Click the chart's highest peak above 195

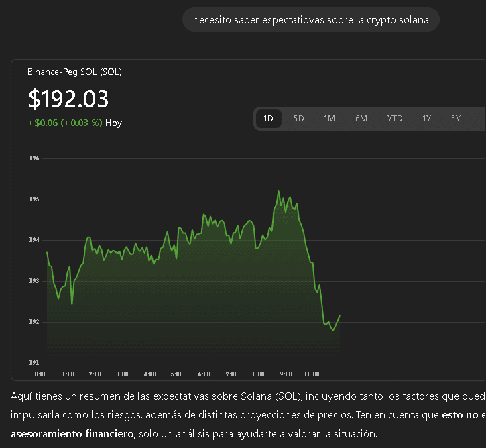[x=278, y=192]
